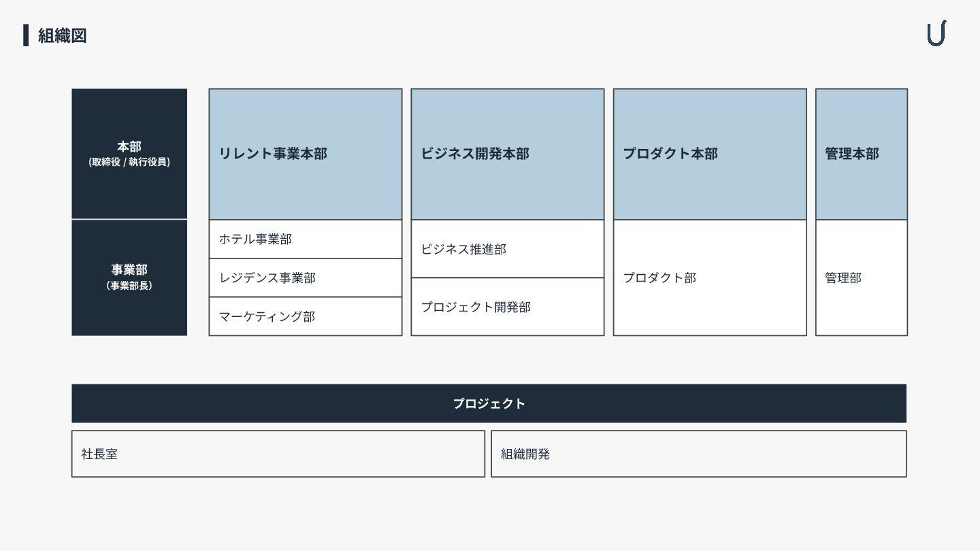Screen dimensions: 980x551
Task: Click the U-shaped logo icon
Action: [x=936, y=33]
